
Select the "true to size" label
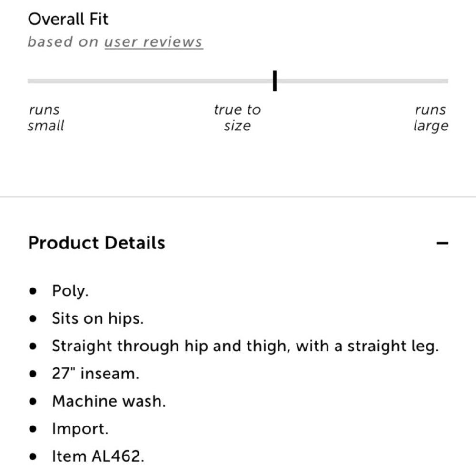click(237, 118)
